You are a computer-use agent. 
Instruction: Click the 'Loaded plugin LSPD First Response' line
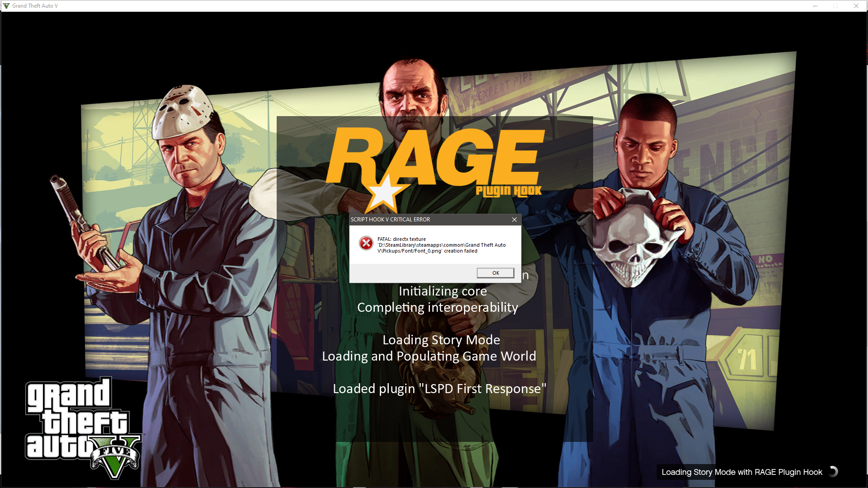click(x=439, y=389)
